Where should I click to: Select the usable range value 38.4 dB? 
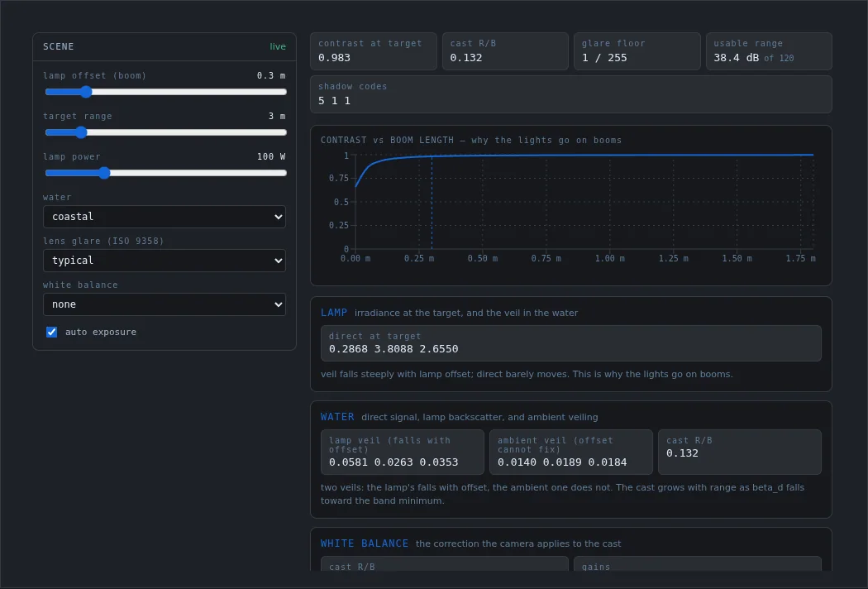(737, 58)
